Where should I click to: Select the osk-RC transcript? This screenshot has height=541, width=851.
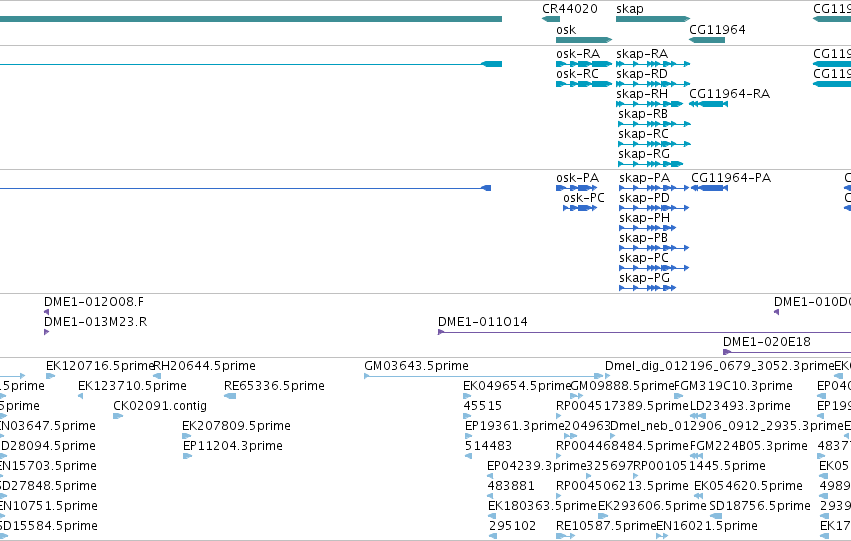(x=584, y=84)
